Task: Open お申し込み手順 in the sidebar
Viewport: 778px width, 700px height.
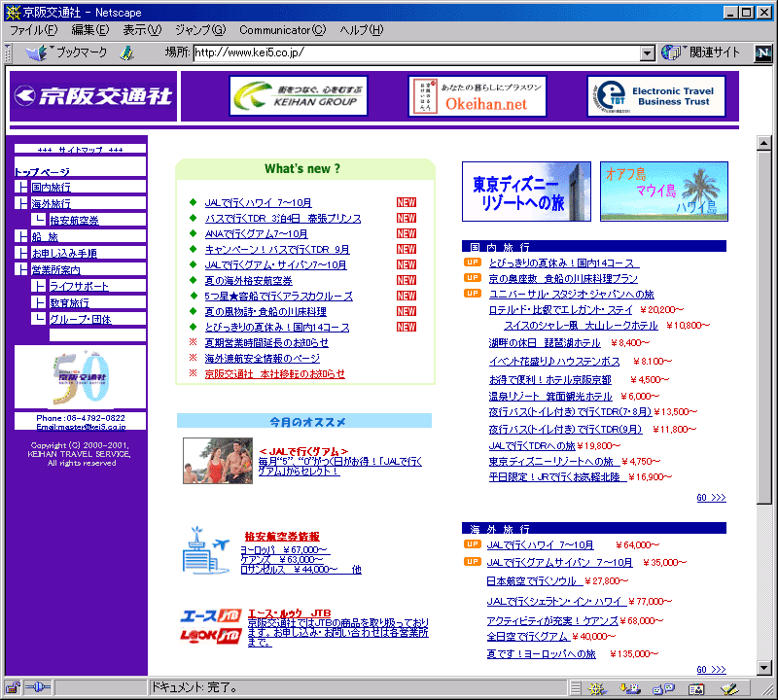Action: (x=64, y=253)
